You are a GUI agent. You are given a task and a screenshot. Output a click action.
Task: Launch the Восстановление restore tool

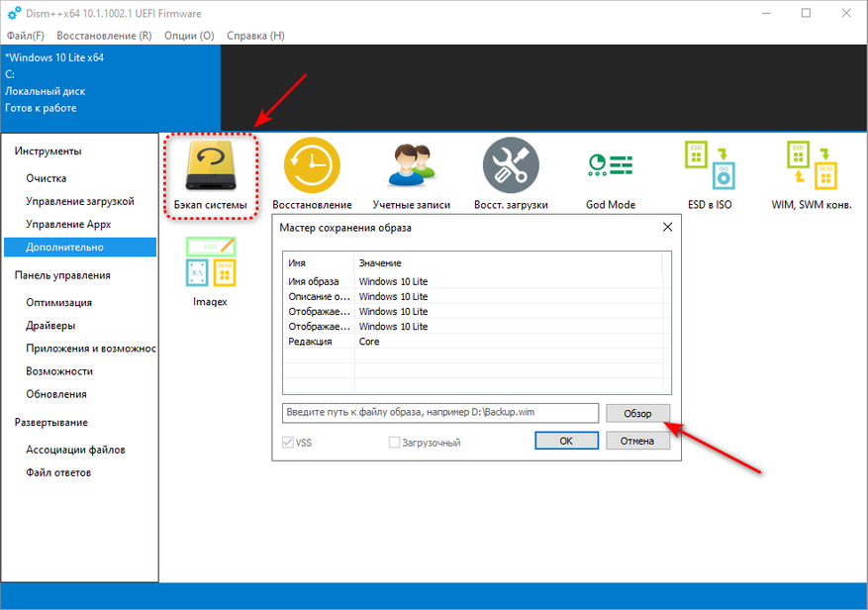(312, 175)
